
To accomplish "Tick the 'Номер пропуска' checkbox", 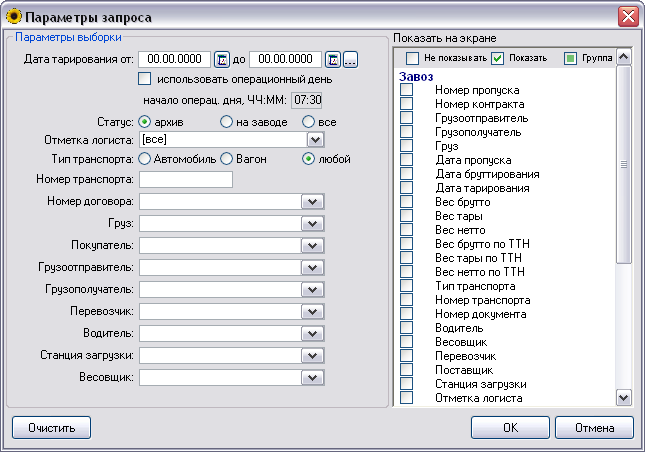I will (407, 91).
